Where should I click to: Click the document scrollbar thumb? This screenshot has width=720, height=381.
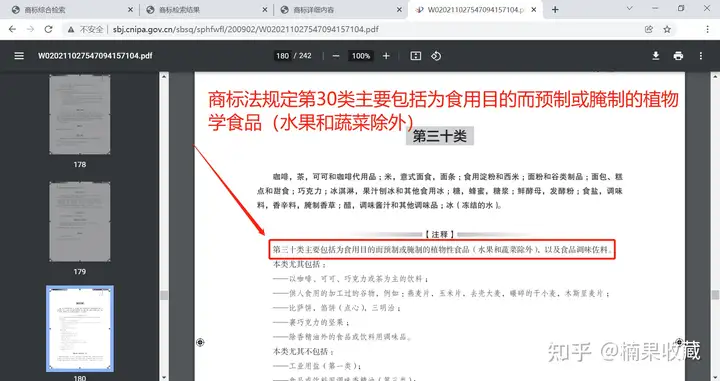click(715, 295)
